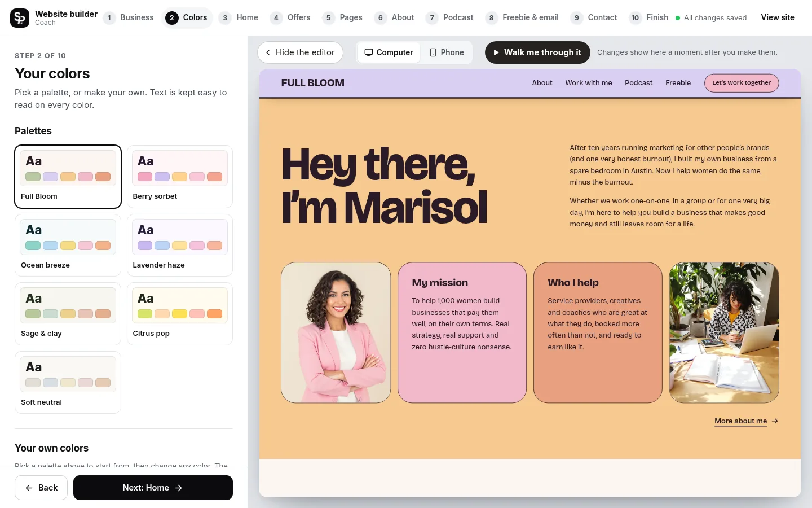This screenshot has width=812, height=508.
Task: Click the orange swatch in Citrus pop
Action: click(215, 314)
